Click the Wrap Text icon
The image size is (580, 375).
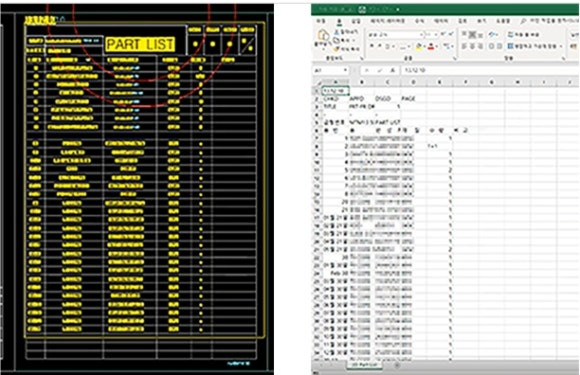tap(510, 34)
